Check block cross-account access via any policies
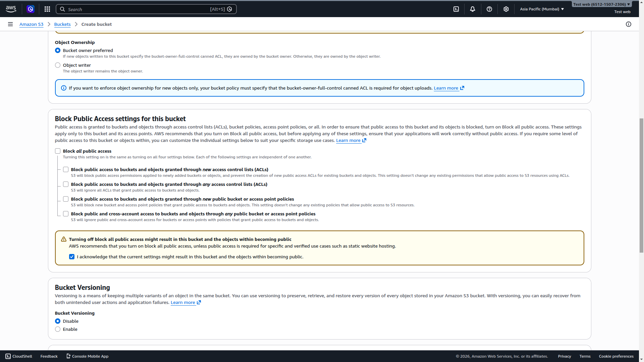 [x=66, y=214]
